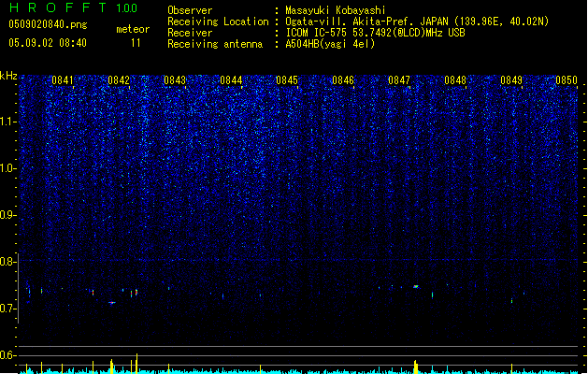
Task: Click the meteor count value 11
Action: (x=136, y=43)
